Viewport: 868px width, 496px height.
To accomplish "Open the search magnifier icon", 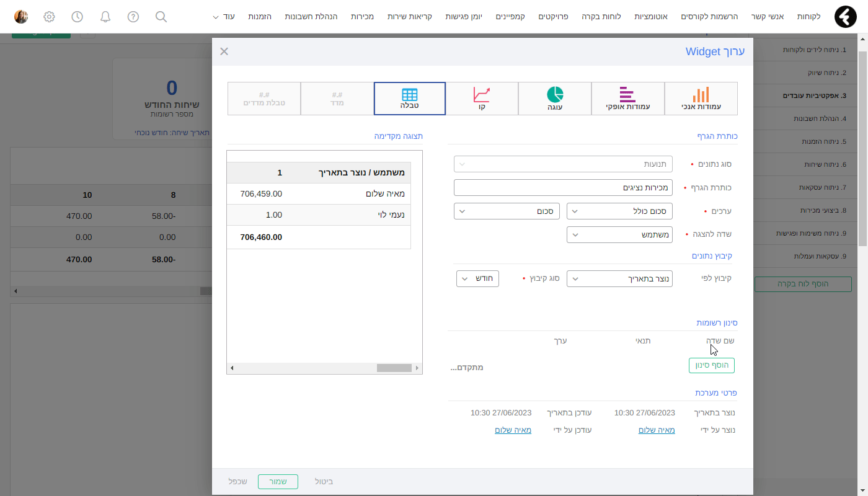I will (x=161, y=17).
